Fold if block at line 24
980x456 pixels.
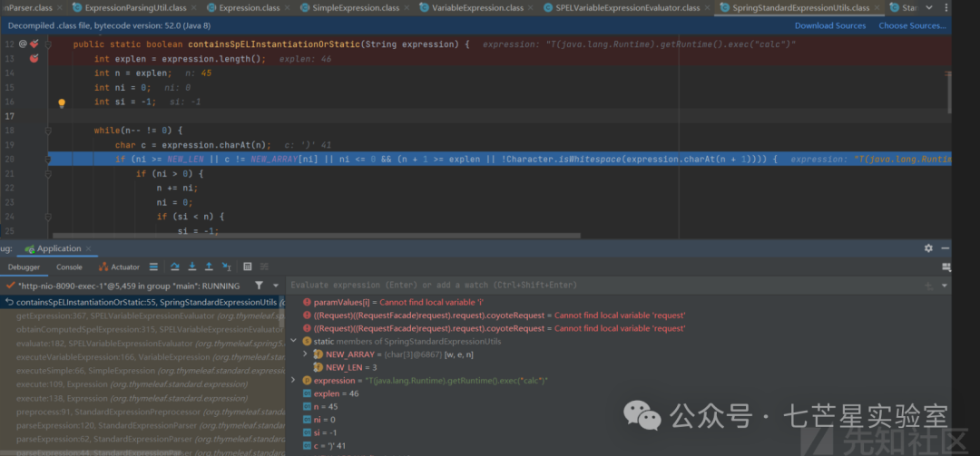48,217
